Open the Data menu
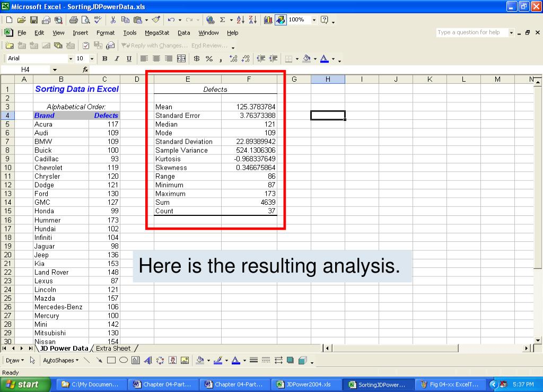 click(x=184, y=32)
